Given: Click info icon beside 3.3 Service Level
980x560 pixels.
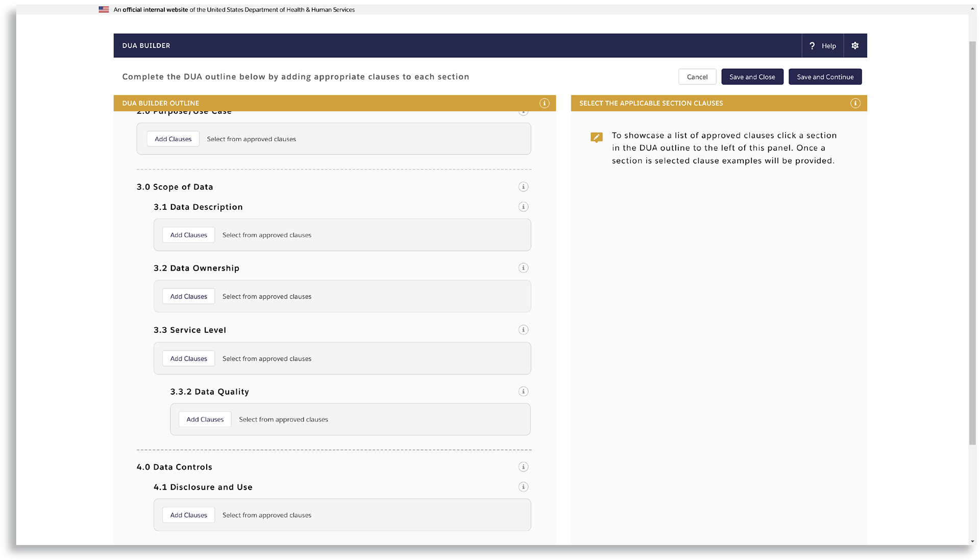Looking at the screenshot, I should (x=523, y=330).
